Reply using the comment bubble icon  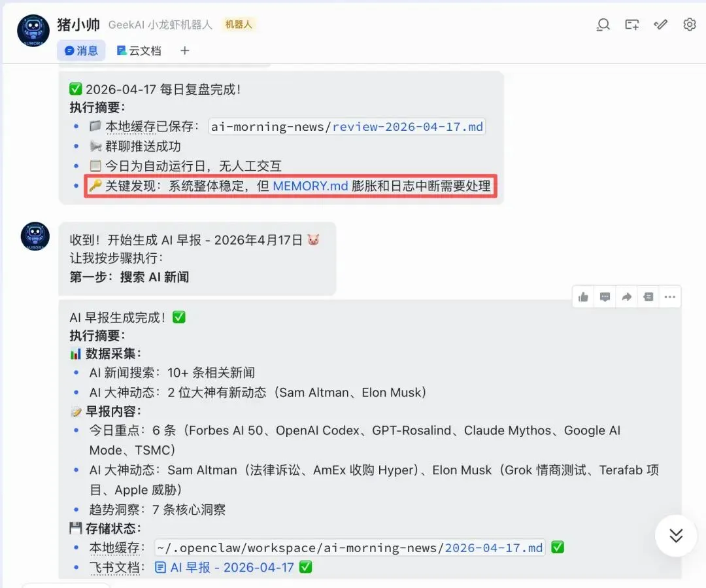605,297
